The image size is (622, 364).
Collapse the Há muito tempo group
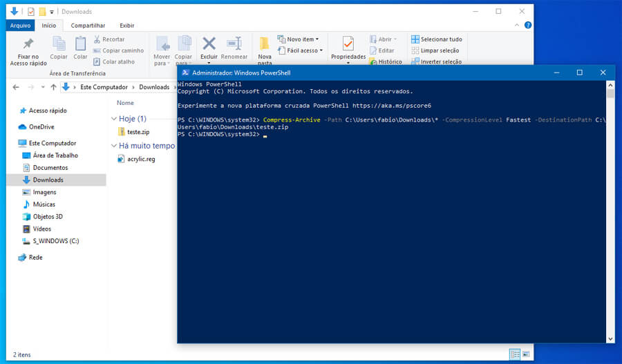click(114, 146)
